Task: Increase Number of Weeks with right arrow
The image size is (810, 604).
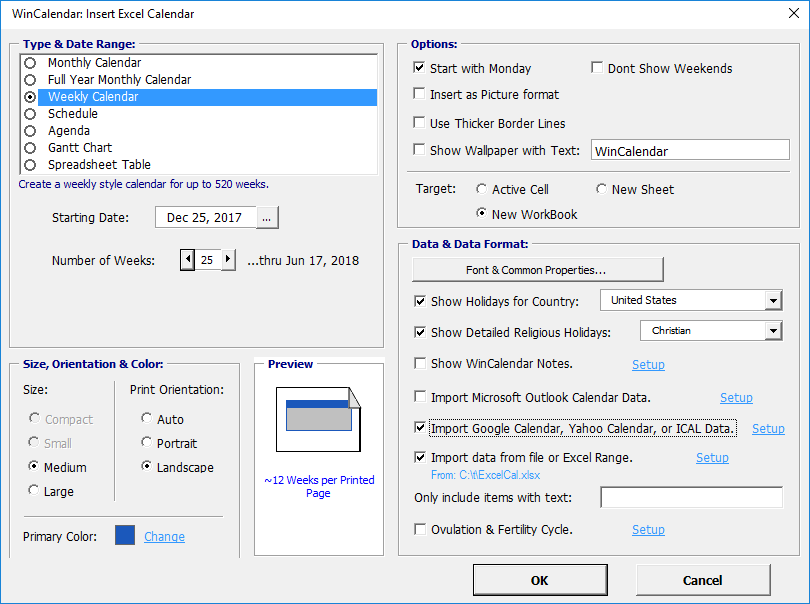Action: coord(228,260)
